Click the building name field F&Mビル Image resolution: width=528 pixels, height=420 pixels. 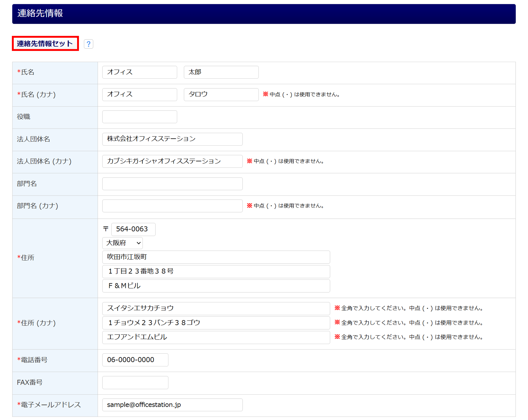click(216, 286)
